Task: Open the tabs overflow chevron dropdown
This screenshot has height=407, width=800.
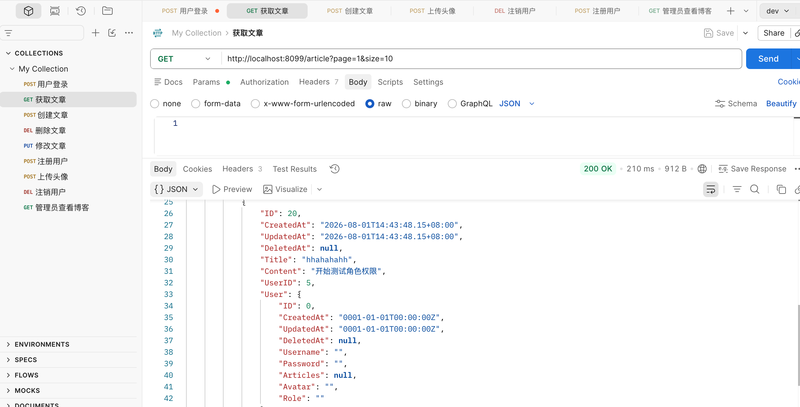Action: (x=746, y=11)
